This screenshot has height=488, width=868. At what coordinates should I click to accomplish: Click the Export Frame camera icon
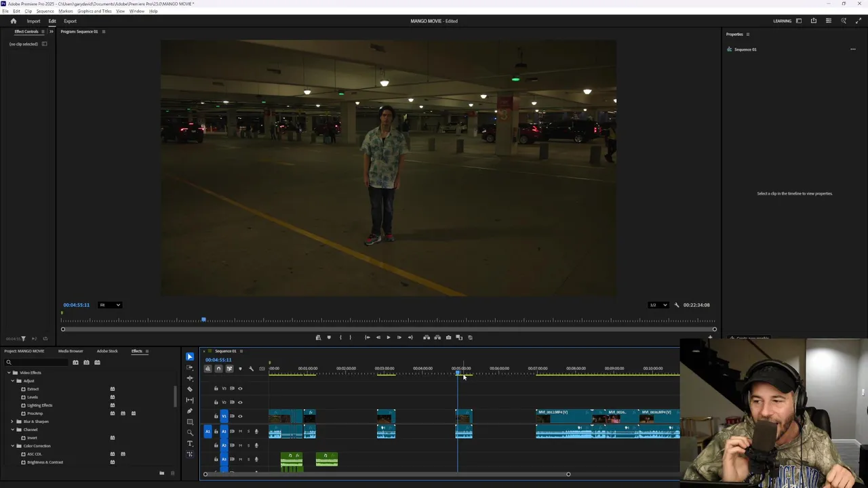pyautogui.click(x=448, y=338)
